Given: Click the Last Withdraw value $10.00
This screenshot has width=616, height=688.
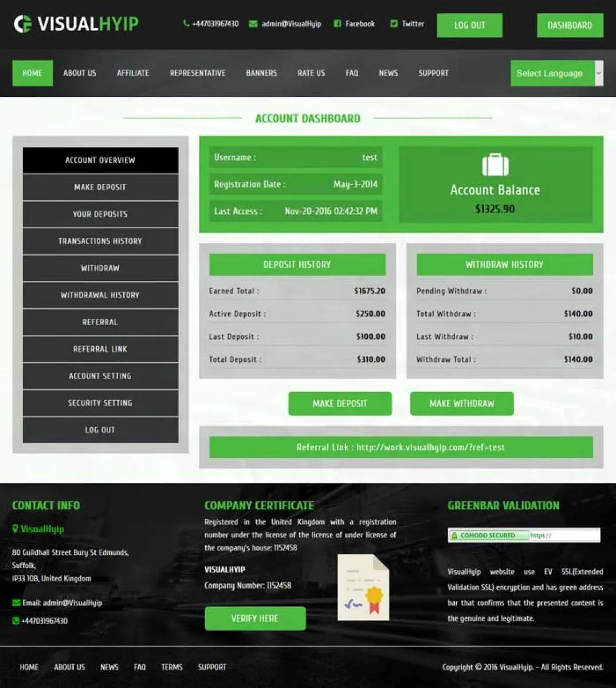Looking at the screenshot, I should pyautogui.click(x=580, y=337).
